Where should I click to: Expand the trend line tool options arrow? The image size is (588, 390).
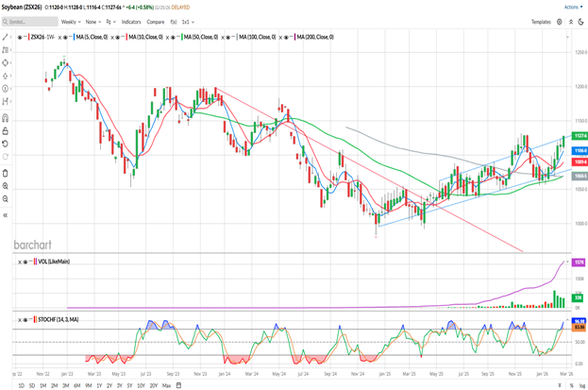click(10, 37)
